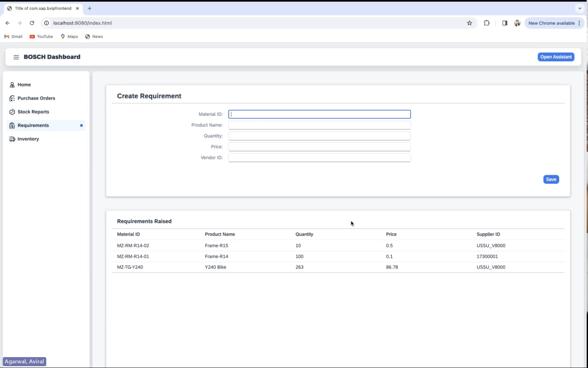Screen dimensions: 588x368
Task: Open Chrome extensions puzzle icon
Action: [x=486, y=23]
